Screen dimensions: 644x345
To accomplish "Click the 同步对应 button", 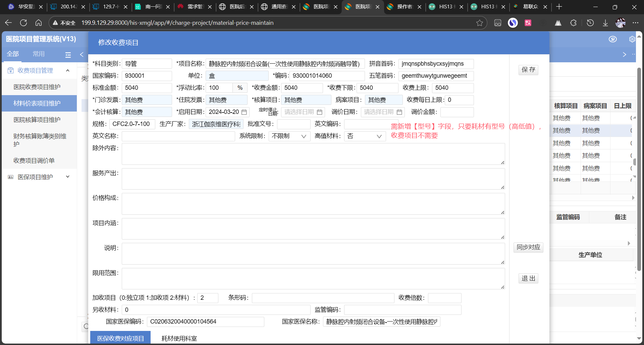I will click(x=529, y=247).
